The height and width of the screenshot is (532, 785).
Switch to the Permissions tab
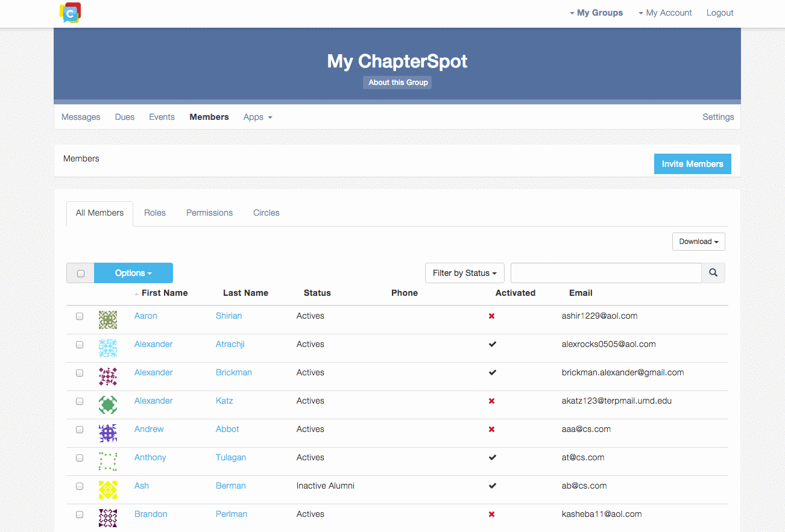tap(209, 213)
